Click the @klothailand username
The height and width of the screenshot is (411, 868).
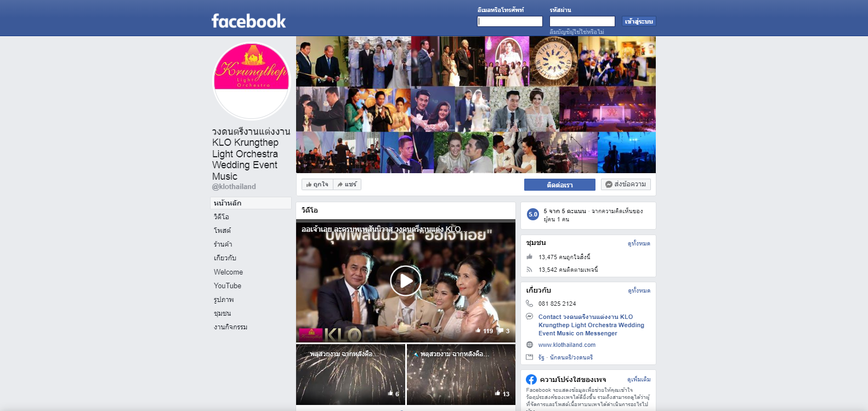pos(234,187)
